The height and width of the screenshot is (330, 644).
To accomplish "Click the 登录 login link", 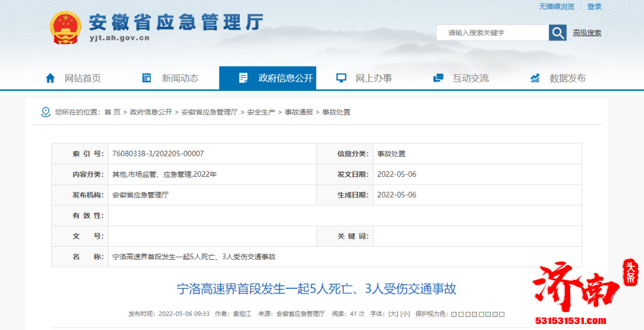I will pyautogui.click(x=594, y=7).
